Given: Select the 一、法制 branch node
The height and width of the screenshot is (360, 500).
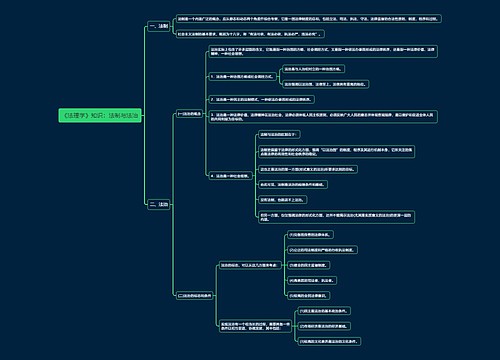Looking at the screenshot, I should click(x=159, y=26).
